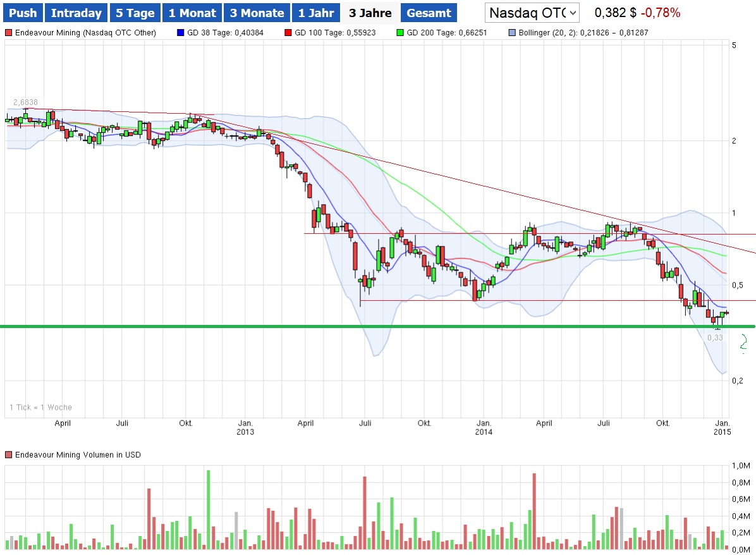Click the 0,33 low price label

[x=715, y=338]
